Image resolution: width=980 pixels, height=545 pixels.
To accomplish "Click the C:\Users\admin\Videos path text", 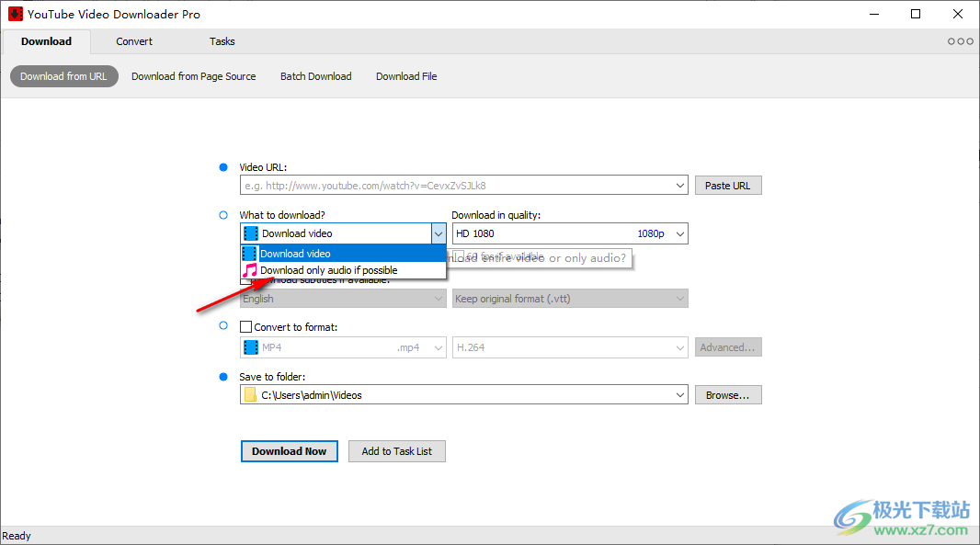I will (312, 395).
